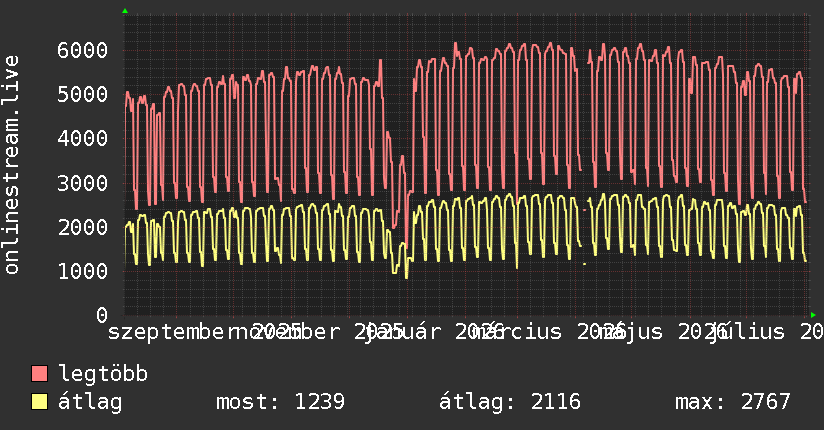Select the "legtöbb" legend label
The width and height of the screenshot is (824, 430).
103,374
